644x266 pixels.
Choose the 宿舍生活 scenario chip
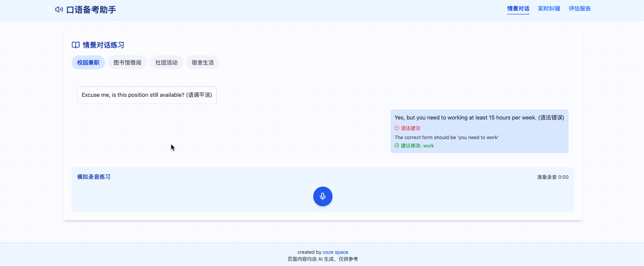click(202, 62)
